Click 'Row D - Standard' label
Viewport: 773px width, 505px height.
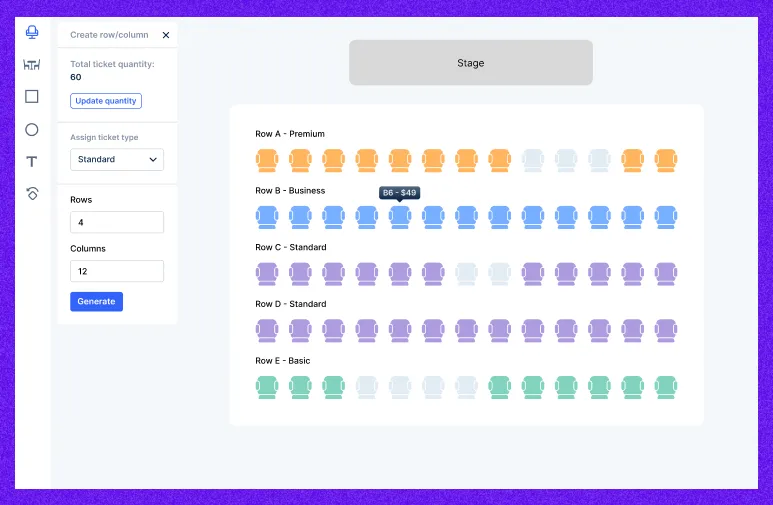click(x=291, y=304)
